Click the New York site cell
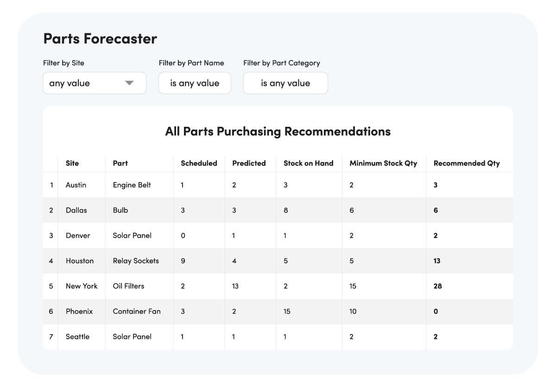 [x=82, y=286]
